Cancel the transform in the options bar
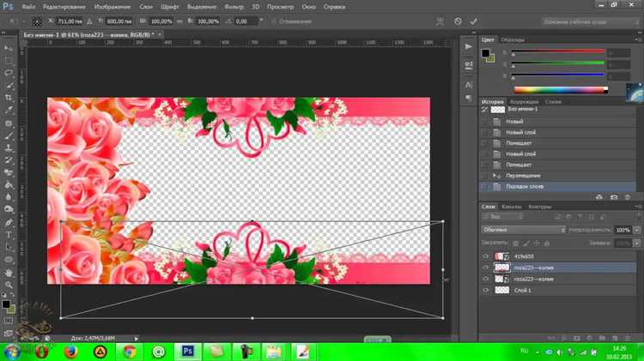 pos(459,21)
